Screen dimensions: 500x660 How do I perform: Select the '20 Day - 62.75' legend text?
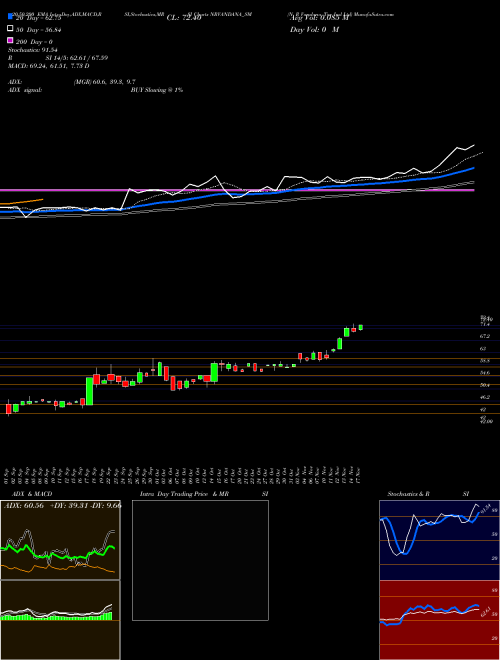38,18
